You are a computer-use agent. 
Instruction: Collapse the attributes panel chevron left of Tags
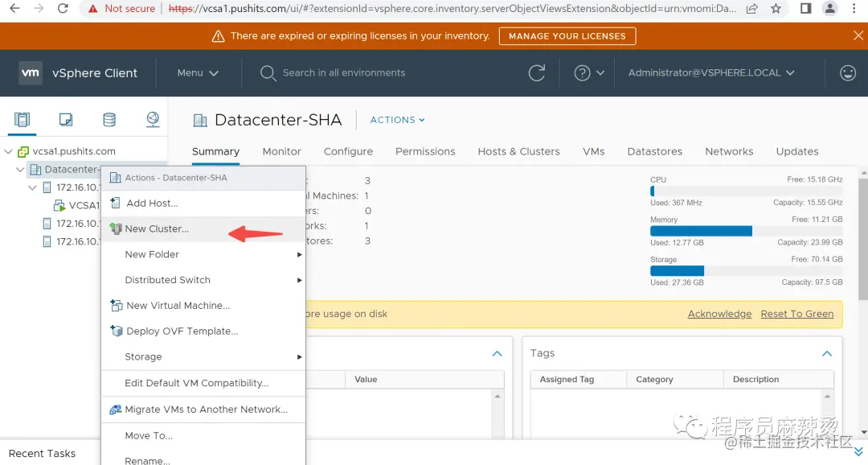tap(497, 354)
